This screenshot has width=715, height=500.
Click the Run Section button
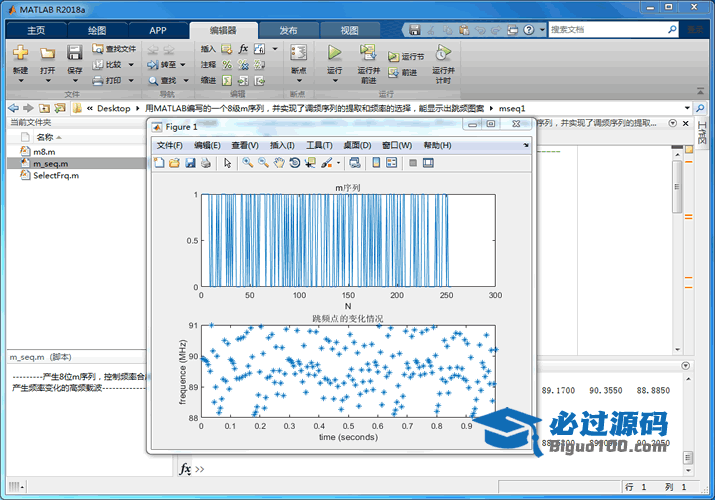tap(406, 57)
